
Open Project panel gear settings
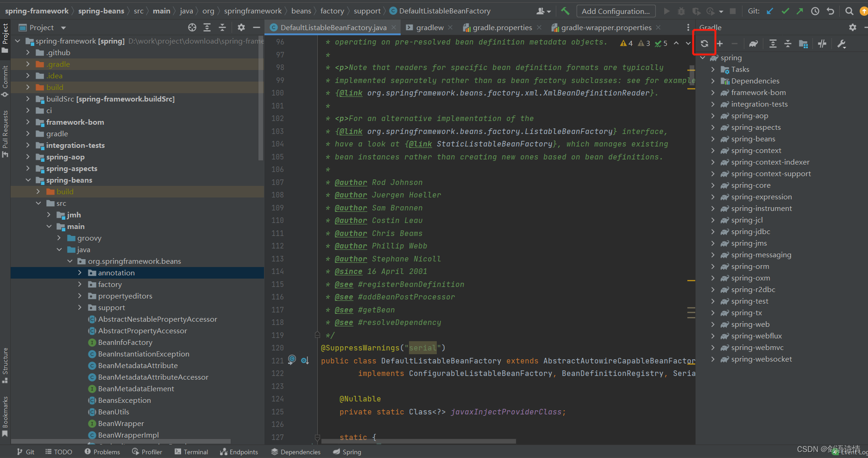(241, 27)
